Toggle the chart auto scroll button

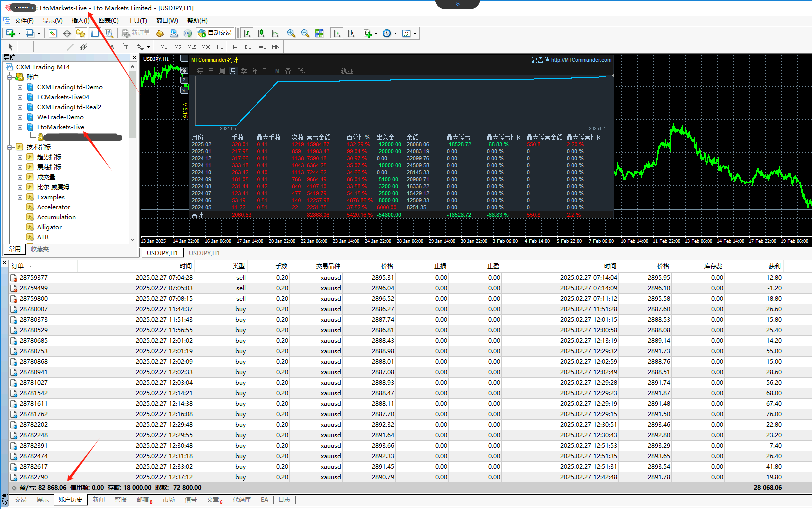(x=337, y=33)
